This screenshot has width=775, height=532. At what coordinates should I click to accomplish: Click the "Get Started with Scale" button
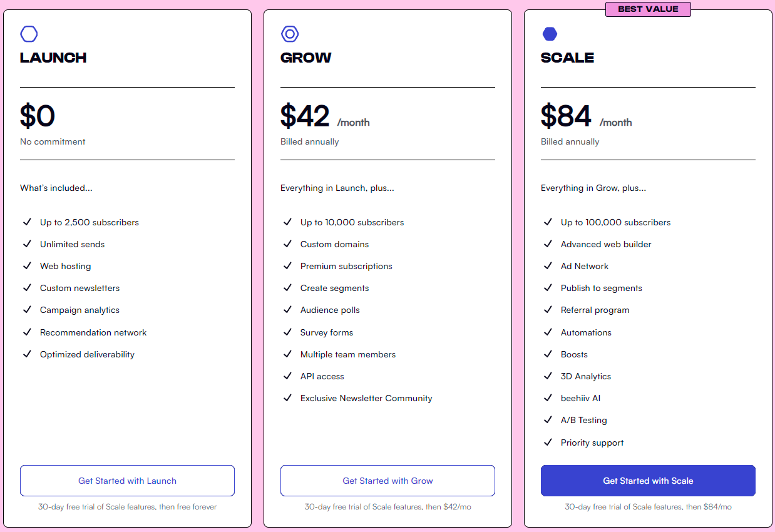648,481
